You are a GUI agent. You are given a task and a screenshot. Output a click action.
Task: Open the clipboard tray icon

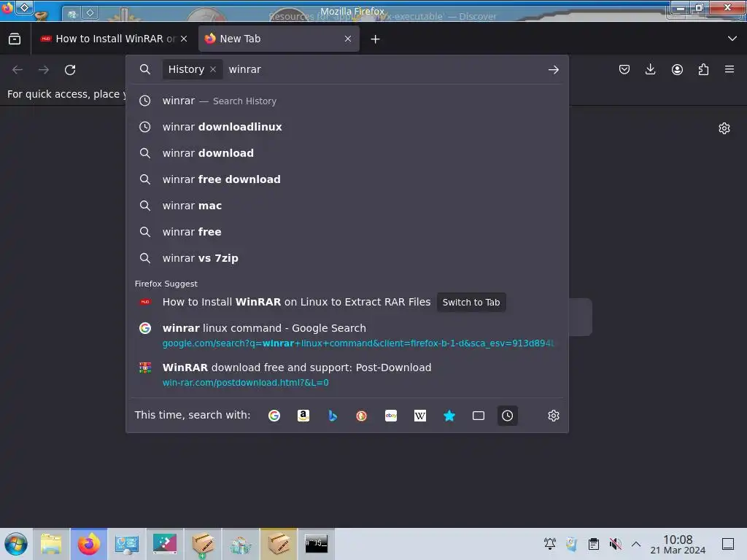pos(594,544)
